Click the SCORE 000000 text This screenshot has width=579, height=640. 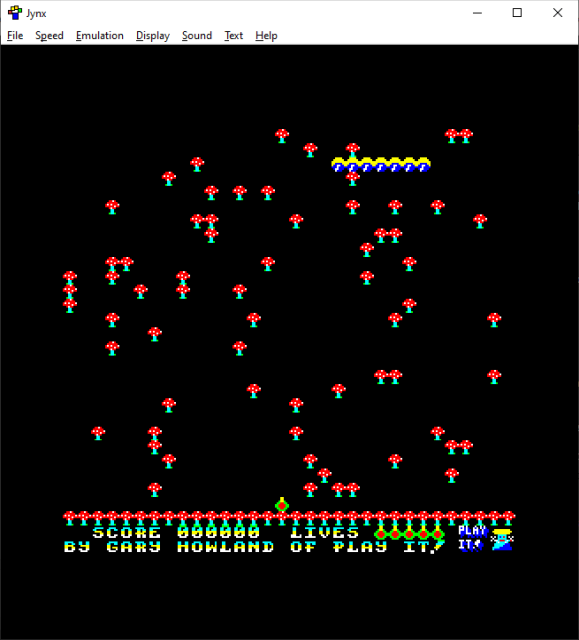[x=176, y=533]
